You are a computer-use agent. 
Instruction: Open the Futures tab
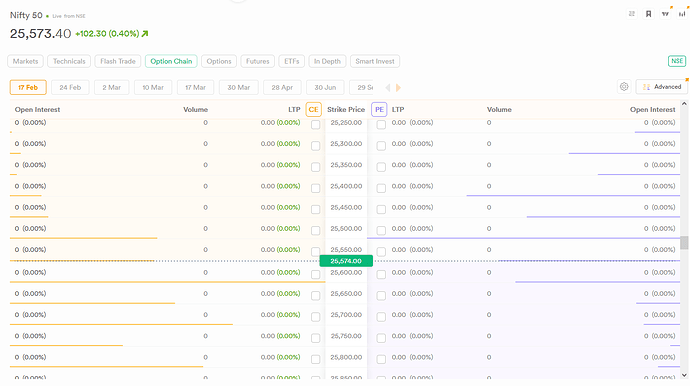(257, 61)
